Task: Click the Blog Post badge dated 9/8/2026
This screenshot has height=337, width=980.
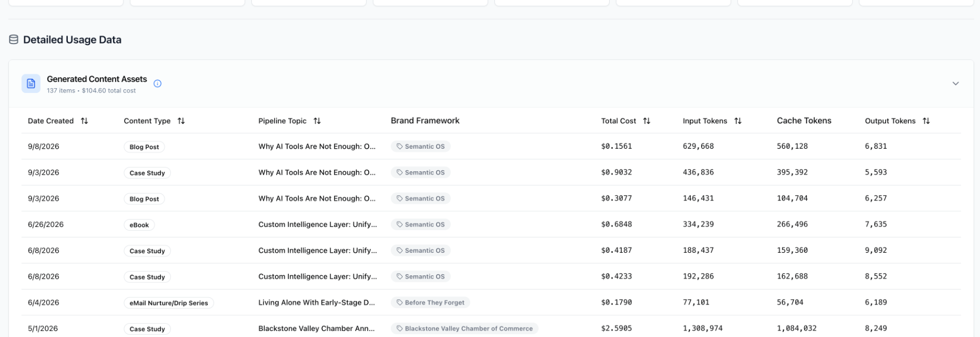Action: 144,147
